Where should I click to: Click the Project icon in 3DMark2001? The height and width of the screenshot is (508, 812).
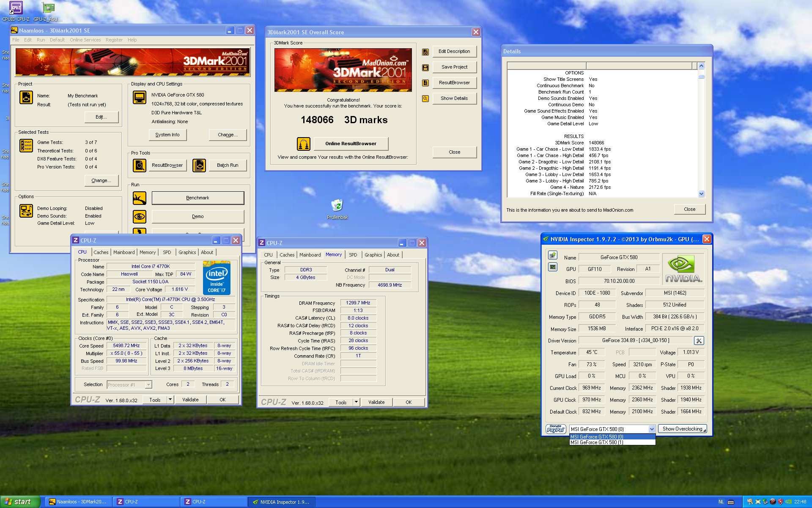tap(26, 97)
